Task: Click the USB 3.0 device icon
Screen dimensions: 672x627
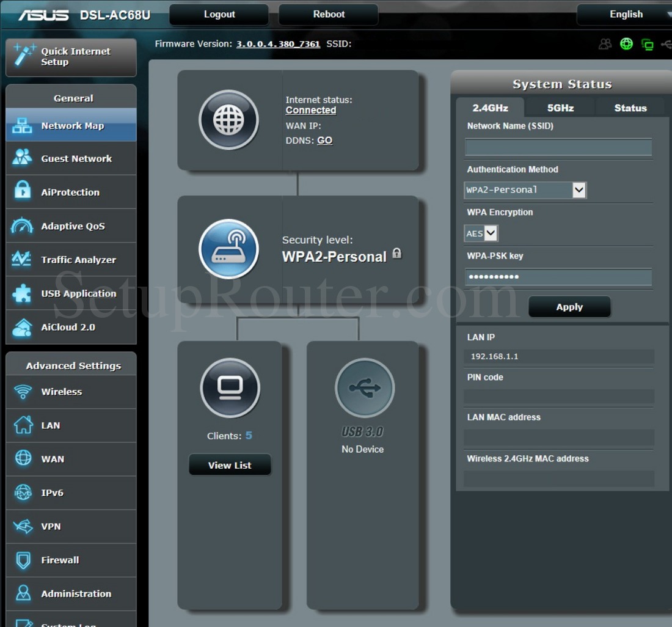Action: pos(364,388)
